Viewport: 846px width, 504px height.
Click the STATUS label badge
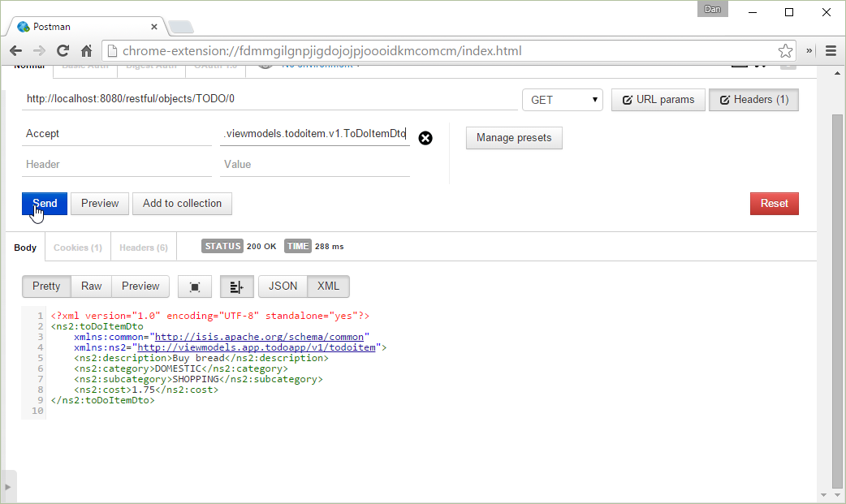222,246
